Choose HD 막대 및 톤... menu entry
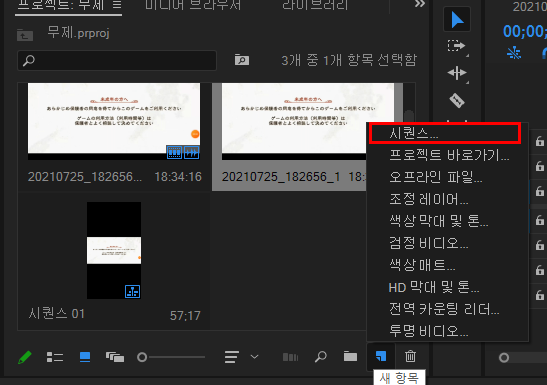 (x=448, y=287)
